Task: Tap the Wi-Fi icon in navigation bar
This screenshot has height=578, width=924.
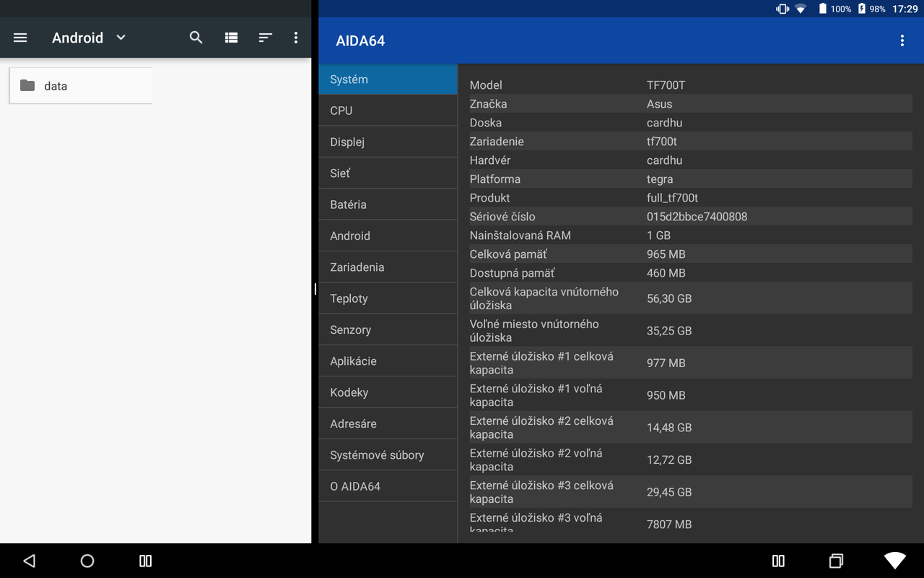Action: click(x=895, y=561)
